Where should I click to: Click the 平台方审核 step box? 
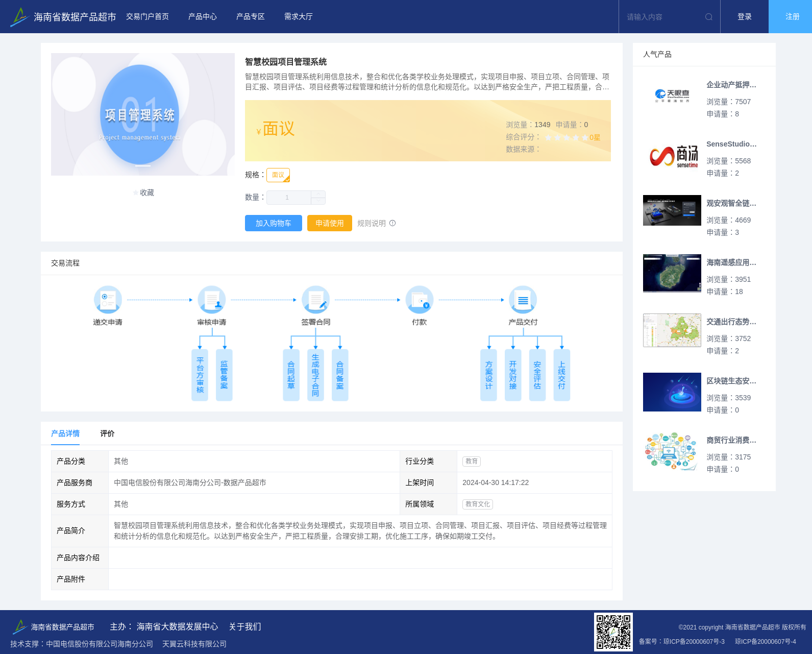(200, 375)
